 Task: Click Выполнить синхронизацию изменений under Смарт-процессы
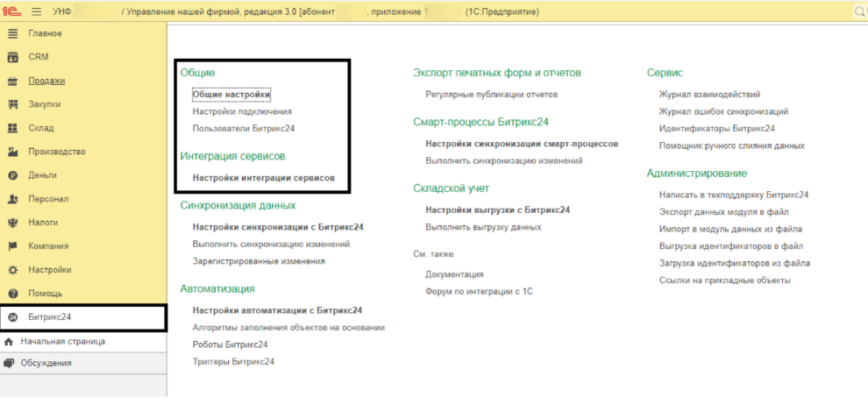(x=504, y=161)
